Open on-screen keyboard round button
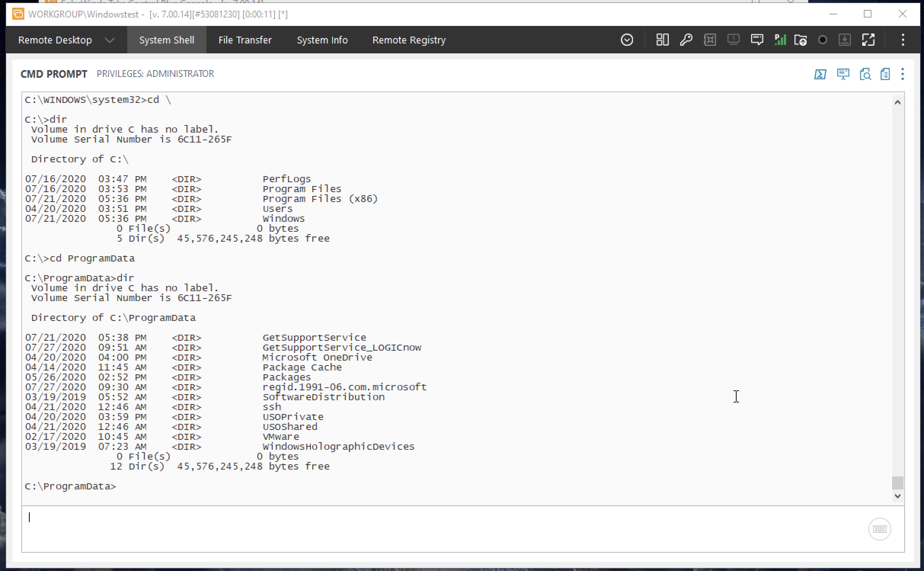 [x=879, y=529]
